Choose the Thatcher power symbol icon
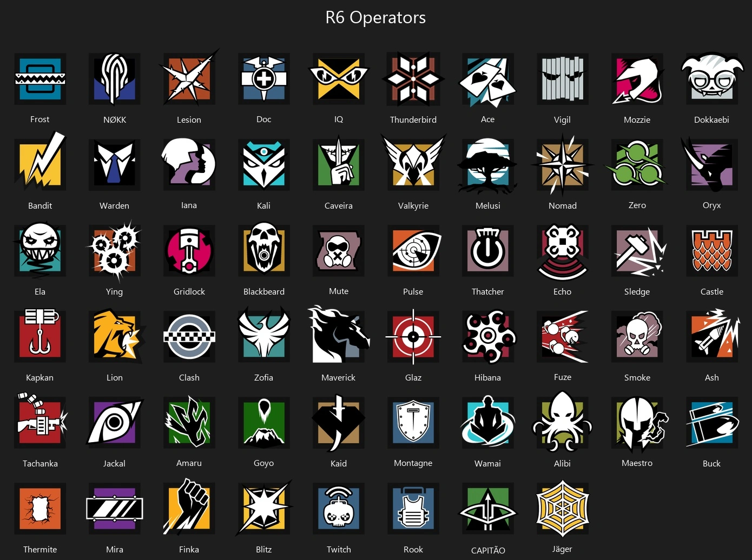 tap(488, 250)
